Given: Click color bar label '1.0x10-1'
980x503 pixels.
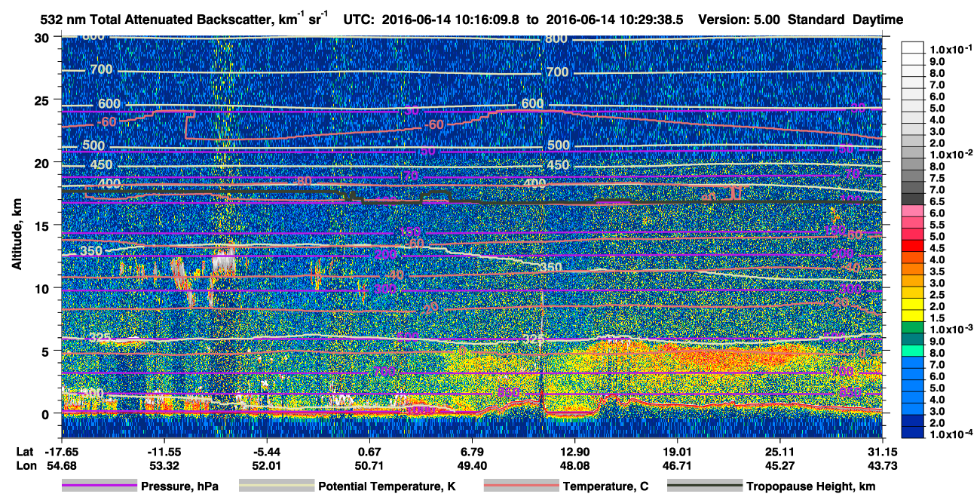Looking at the screenshot, I should 951,50.
